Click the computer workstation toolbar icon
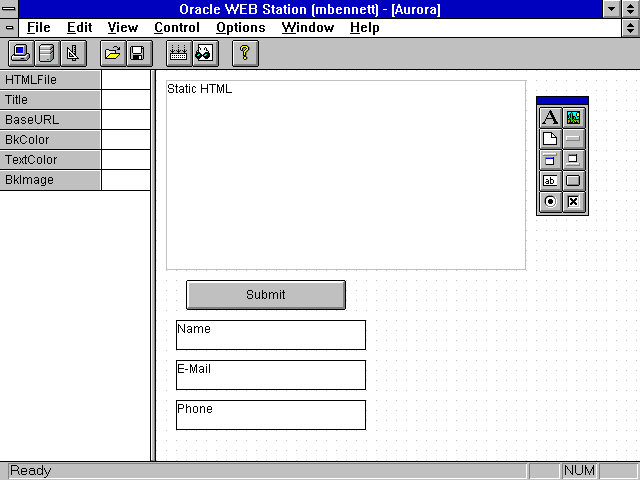Screen dimensions: 640x480 pyautogui.click(x=20, y=53)
